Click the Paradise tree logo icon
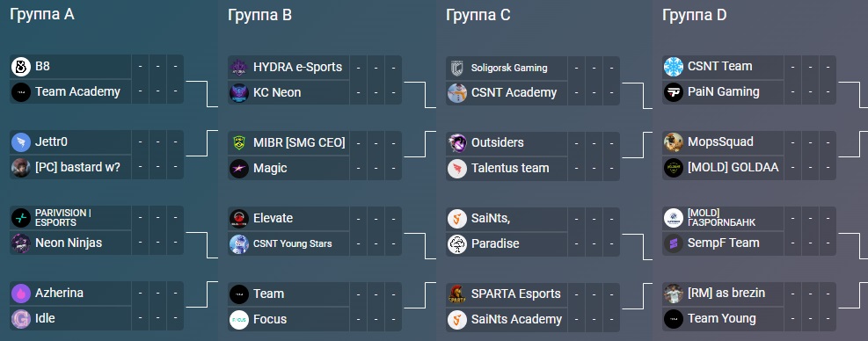 [x=457, y=244]
